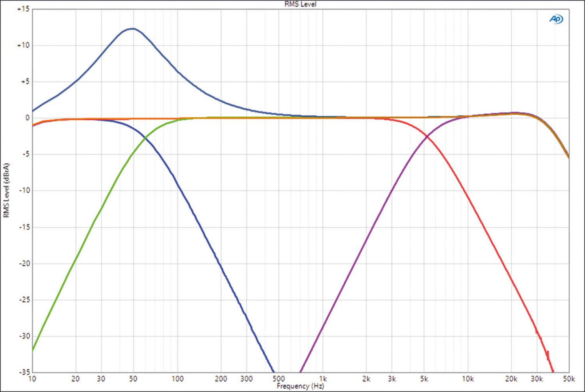The image size is (585, 392).
Task: Click the blue curve's peak near 50 Hz
Action: [133, 28]
